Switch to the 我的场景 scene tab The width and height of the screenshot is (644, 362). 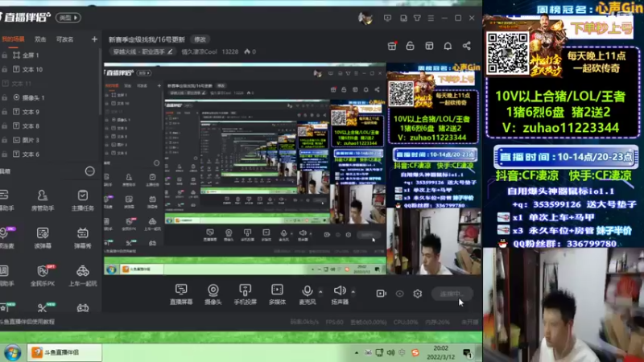coord(13,39)
